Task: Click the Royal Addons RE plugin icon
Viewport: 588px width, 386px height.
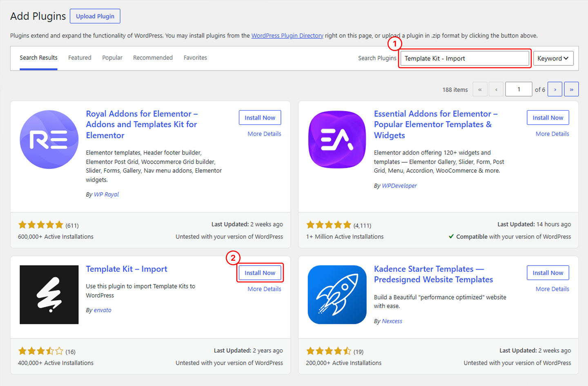Action: pos(49,140)
